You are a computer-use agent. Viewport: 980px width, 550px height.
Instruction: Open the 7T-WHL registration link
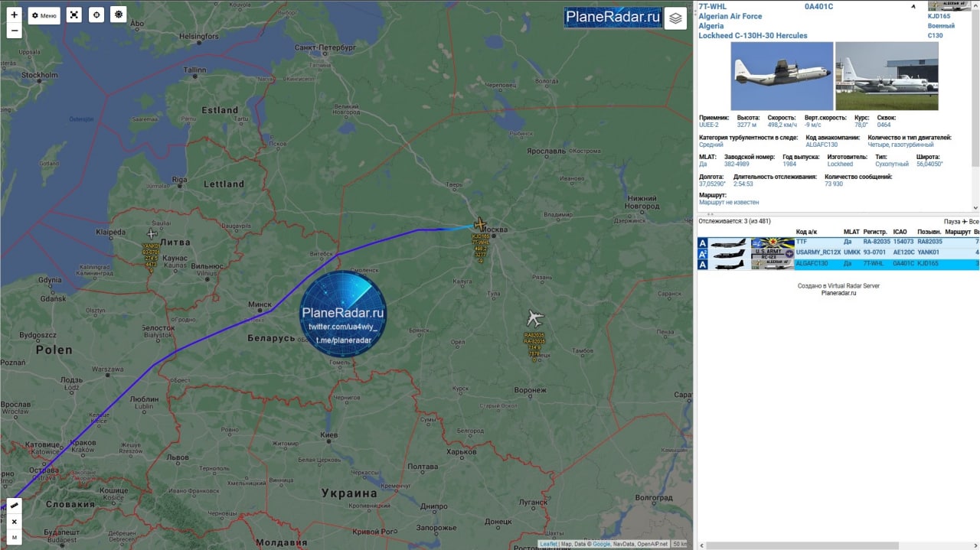[x=713, y=6]
